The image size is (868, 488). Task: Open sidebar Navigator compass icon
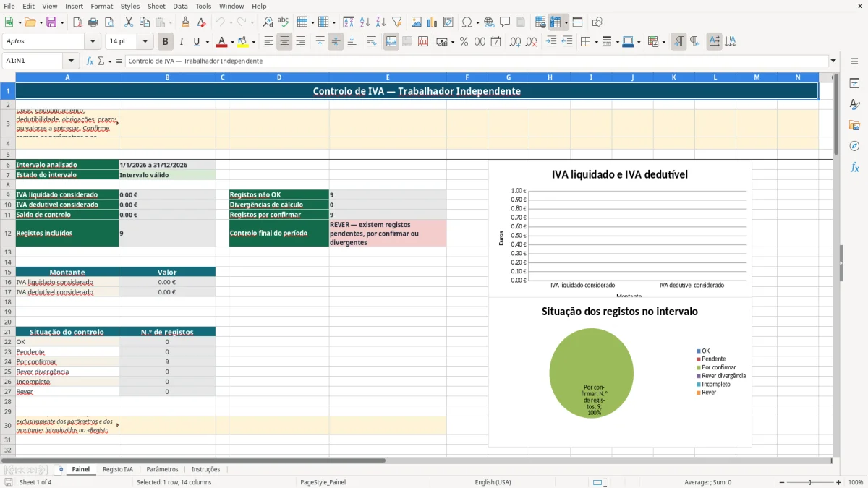(854, 146)
